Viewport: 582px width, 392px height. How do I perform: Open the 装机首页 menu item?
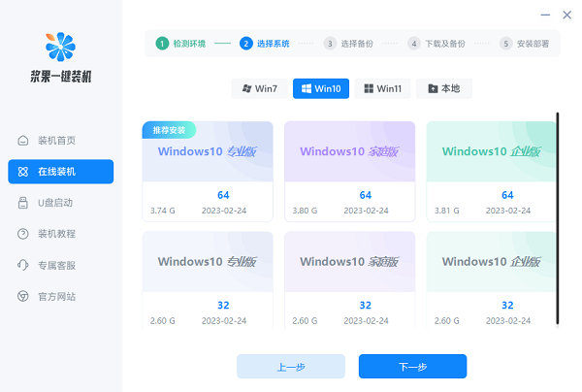60,141
